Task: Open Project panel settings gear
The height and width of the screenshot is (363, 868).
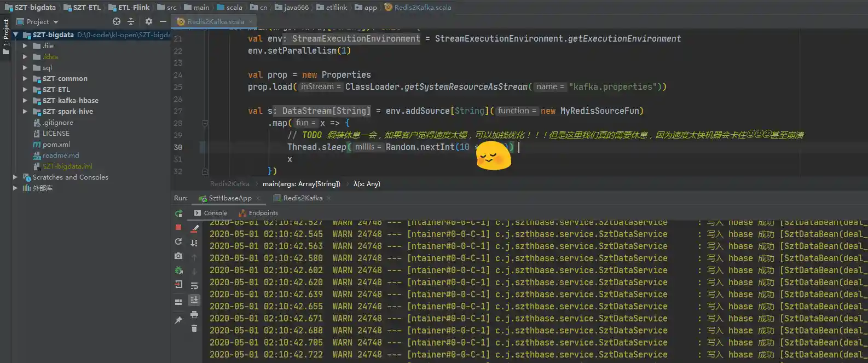Action: click(x=149, y=21)
